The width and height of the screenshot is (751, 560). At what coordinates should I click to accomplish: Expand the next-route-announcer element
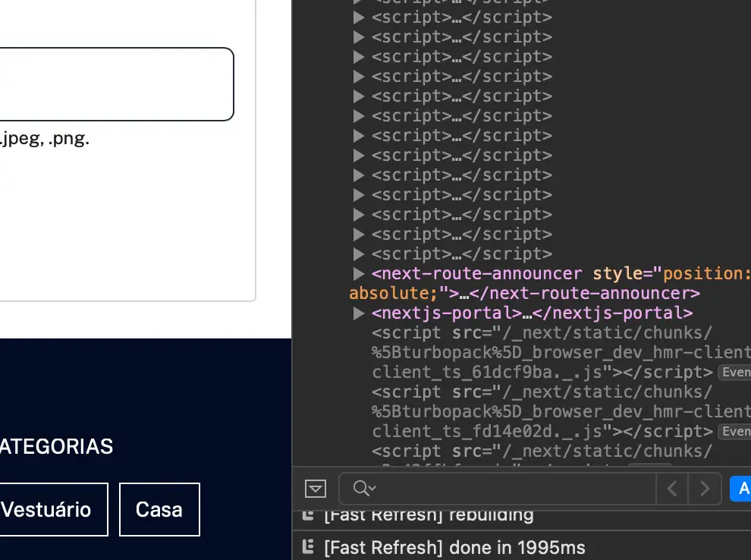click(359, 273)
